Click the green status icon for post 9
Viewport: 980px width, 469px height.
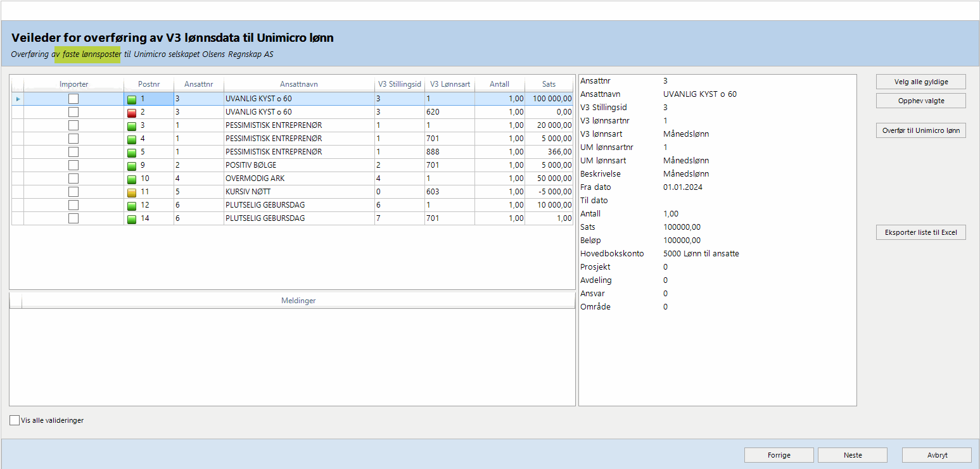coord(132,166)
